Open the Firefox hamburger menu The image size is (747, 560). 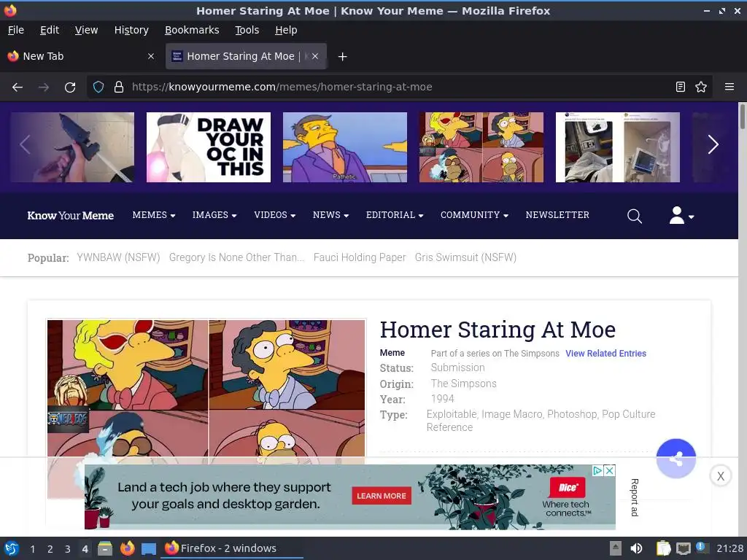click(729, 87)
